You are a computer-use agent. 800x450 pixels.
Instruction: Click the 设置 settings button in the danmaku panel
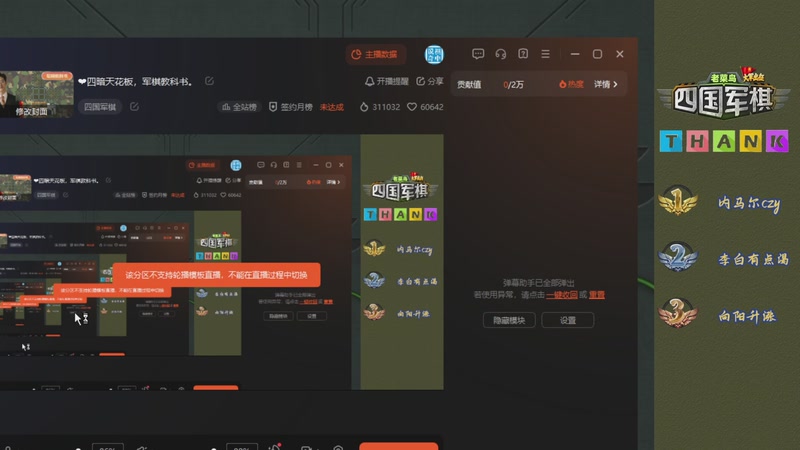pos(568,320)
